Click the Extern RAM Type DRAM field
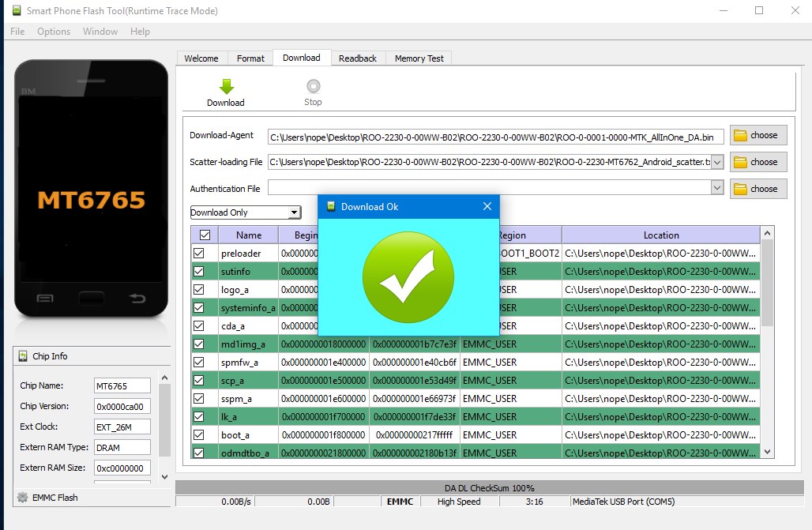The image size is (812, 530). pyautogui.click(x=122, y=448)
